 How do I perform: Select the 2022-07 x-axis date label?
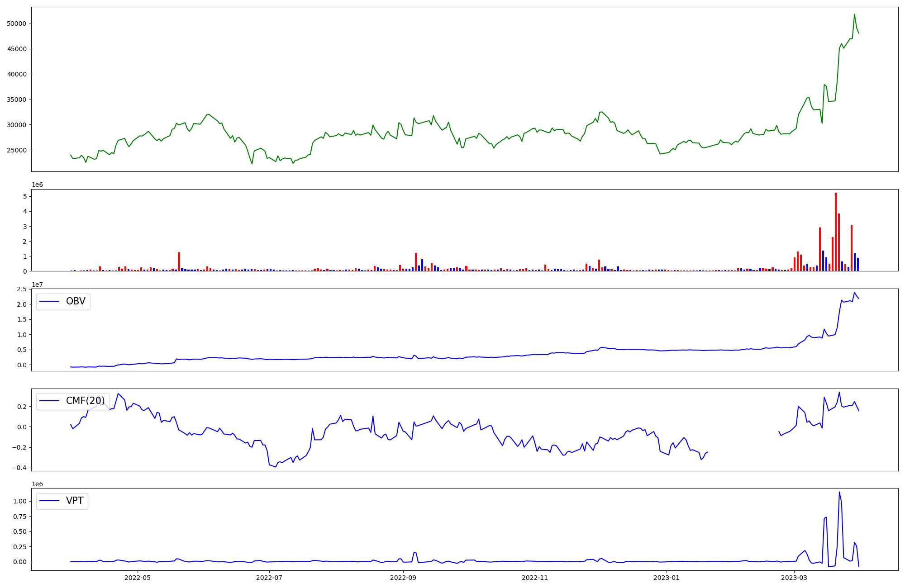click(x=270, y=578)
